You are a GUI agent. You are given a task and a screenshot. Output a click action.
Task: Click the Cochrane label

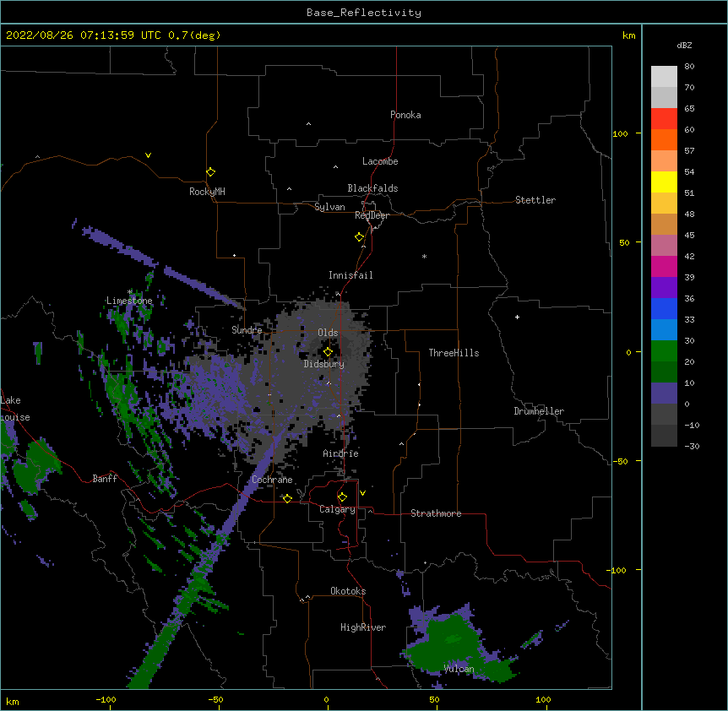pyautogui.click(x=272, y=480)
